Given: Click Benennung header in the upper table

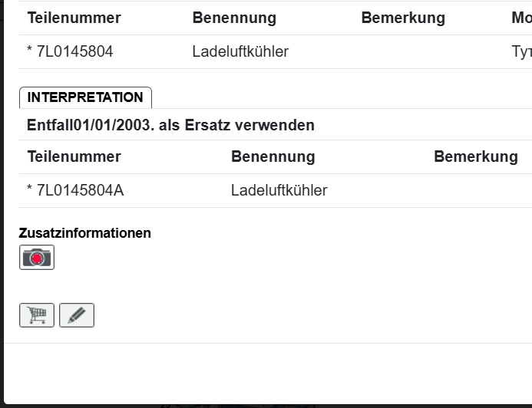Looking at the screenshot, I should 234,18.
